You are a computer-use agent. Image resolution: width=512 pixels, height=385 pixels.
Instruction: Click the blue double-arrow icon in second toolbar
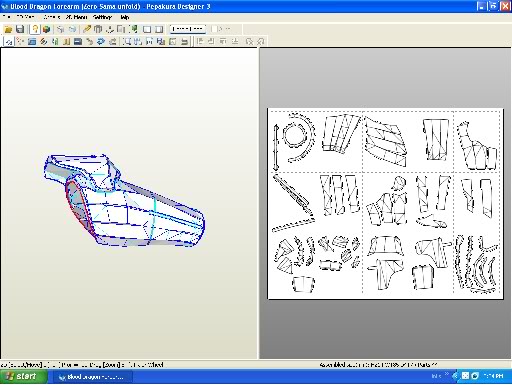point(101,42)
